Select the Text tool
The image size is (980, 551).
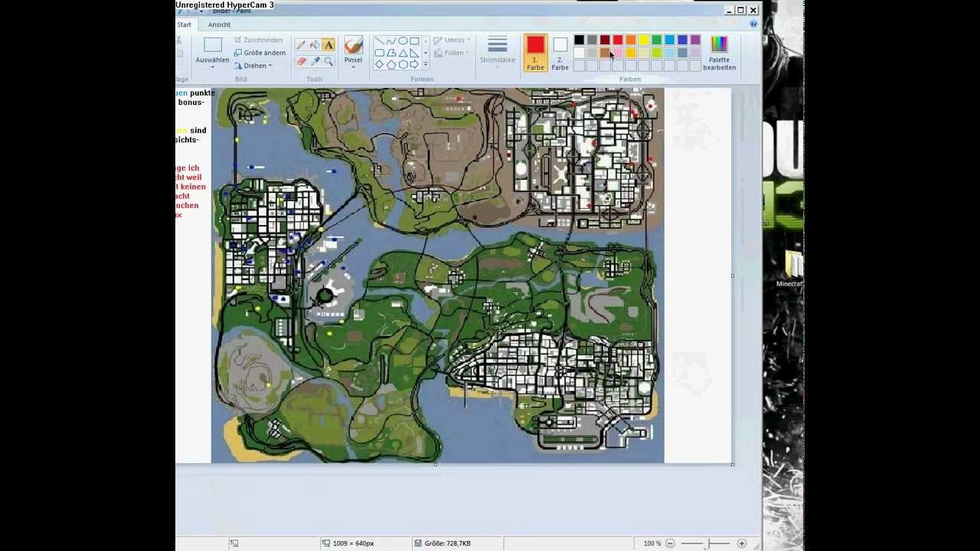coord(328,45)
